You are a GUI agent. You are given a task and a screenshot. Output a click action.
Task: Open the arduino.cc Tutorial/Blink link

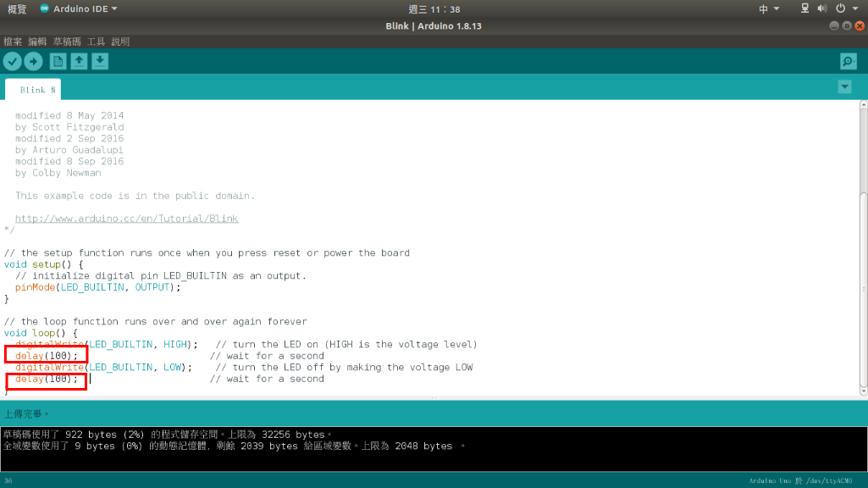coord(127,219)
